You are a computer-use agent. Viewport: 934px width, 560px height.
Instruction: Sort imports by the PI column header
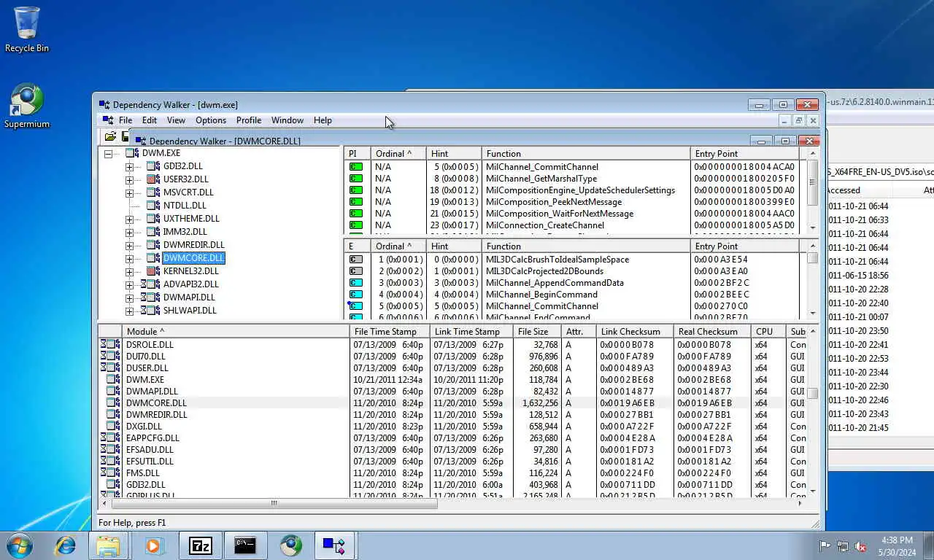click(x=357, y=154)
